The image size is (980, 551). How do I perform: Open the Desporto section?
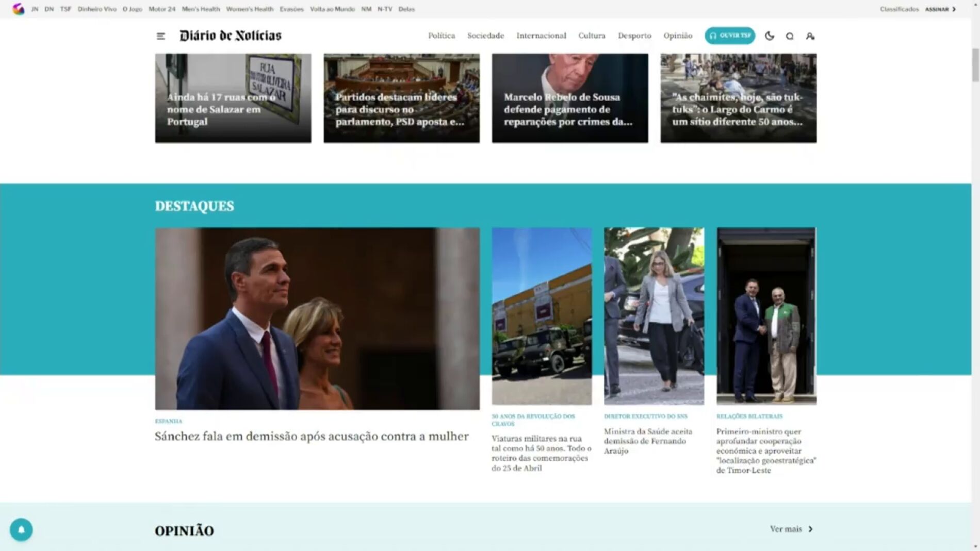(x=634, y=36)
